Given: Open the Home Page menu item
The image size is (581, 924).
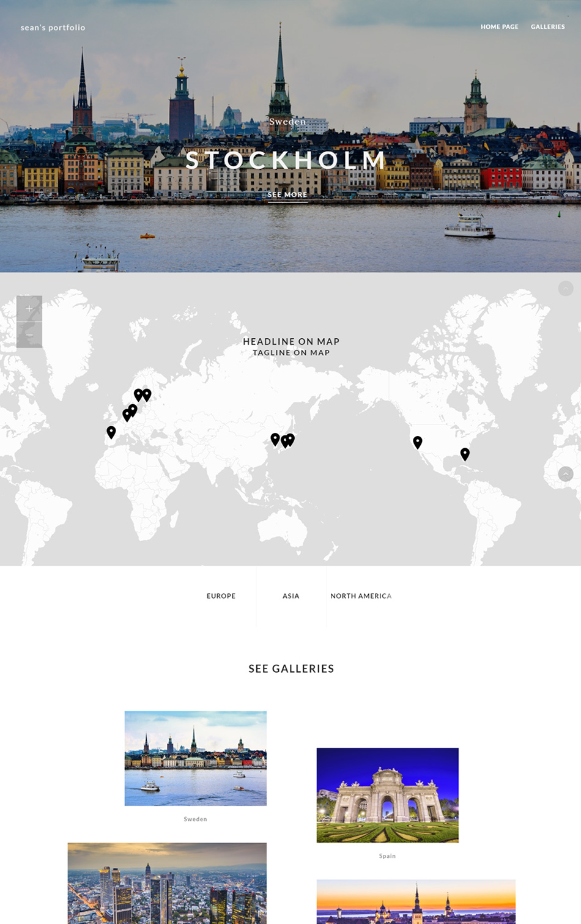Looking at the screenshot, I should click(499, 27).
